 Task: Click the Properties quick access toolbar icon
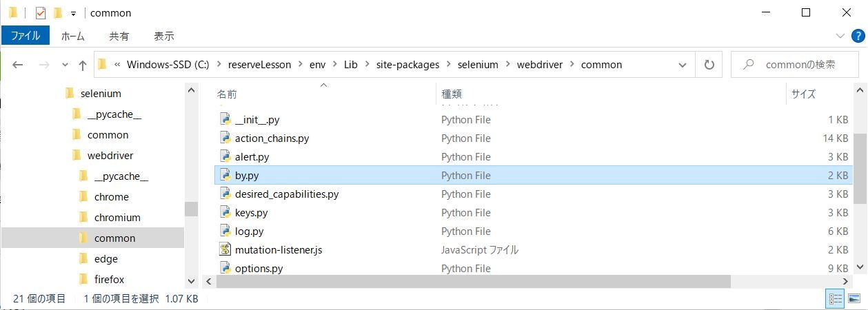pos(41,12)
